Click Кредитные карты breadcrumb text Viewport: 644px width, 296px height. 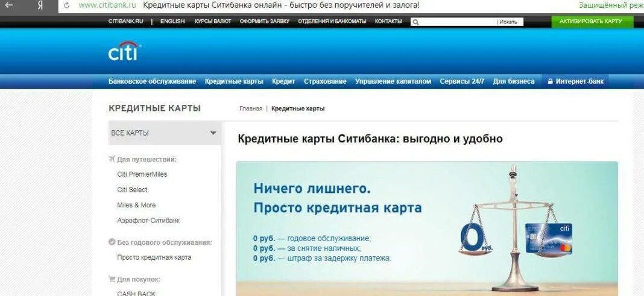(298, 109)
